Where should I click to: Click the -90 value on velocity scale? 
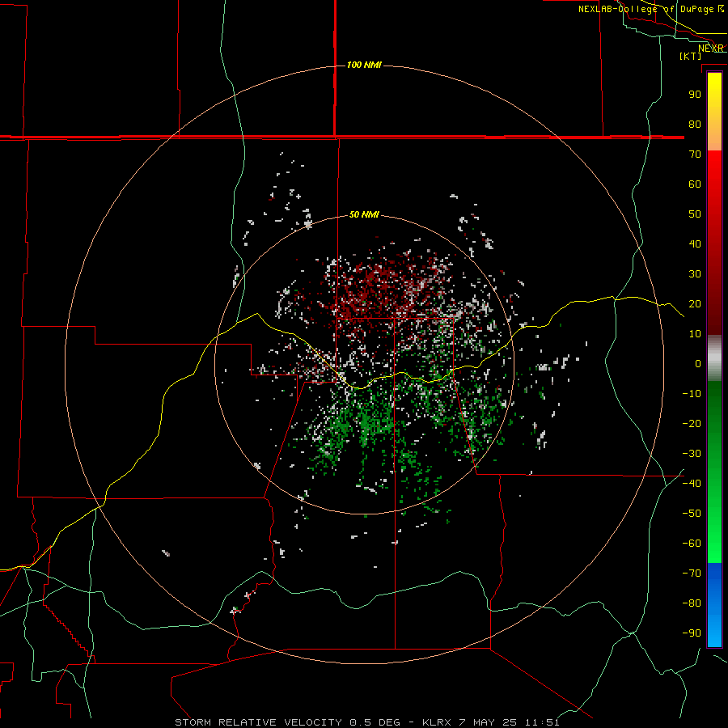tap(692, 633)
